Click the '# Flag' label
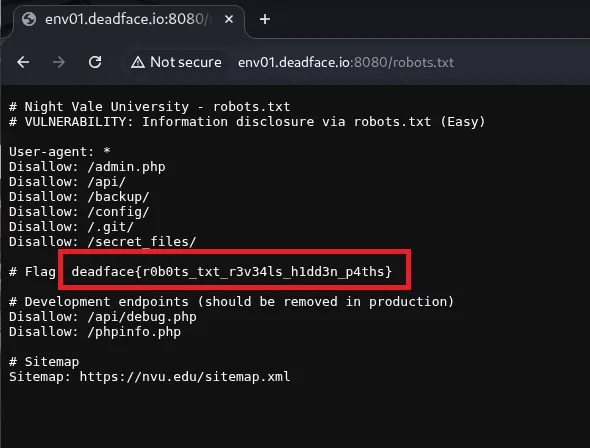The height and width of the screenshot is (448, 590). [x=32, y=272]
